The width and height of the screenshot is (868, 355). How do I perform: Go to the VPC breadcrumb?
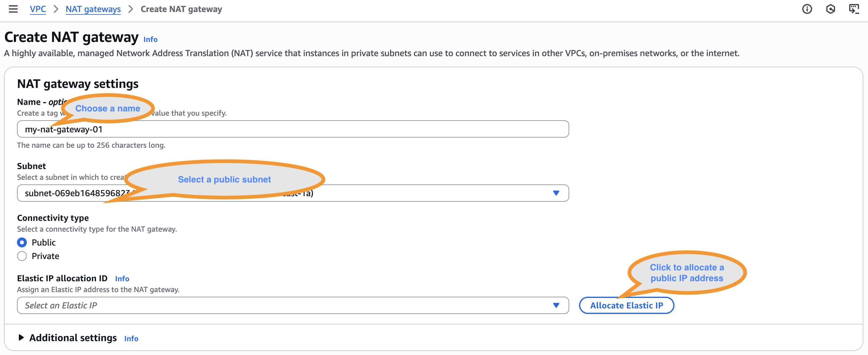[38, 9]
